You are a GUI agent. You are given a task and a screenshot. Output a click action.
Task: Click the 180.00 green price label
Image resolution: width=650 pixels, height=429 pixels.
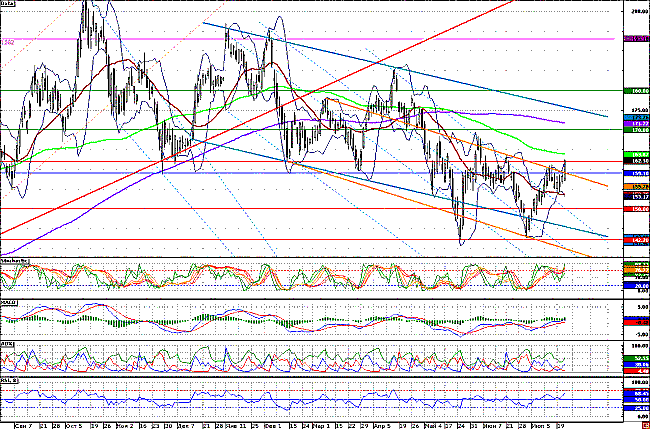(x=636, y=90)
